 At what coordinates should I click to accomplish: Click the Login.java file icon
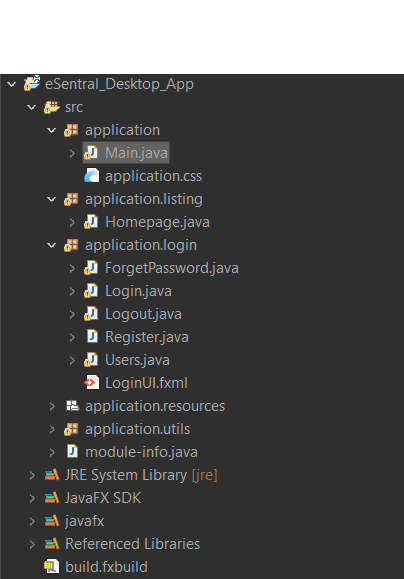pos(91,291)
